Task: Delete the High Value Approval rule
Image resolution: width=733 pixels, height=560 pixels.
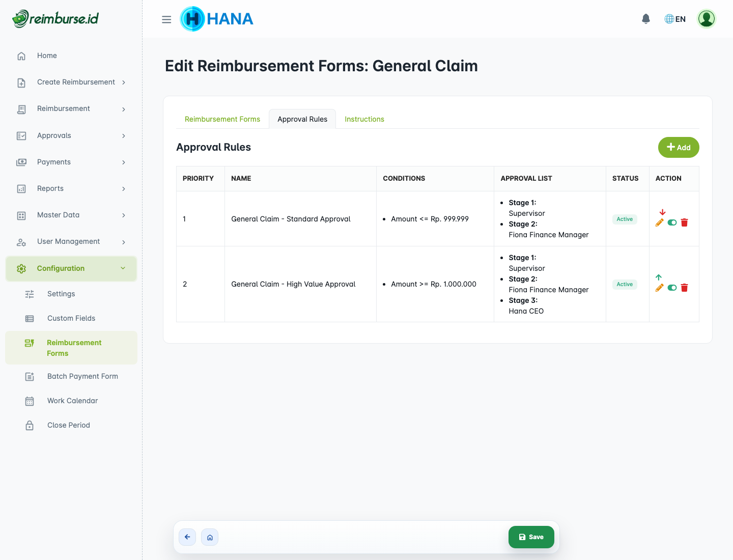Action: tap(684, 288)
